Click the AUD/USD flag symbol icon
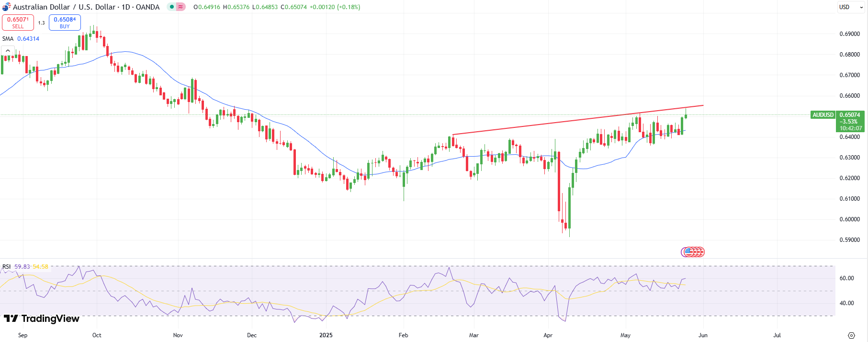This screenshot has height=342, width=868. 6,7
